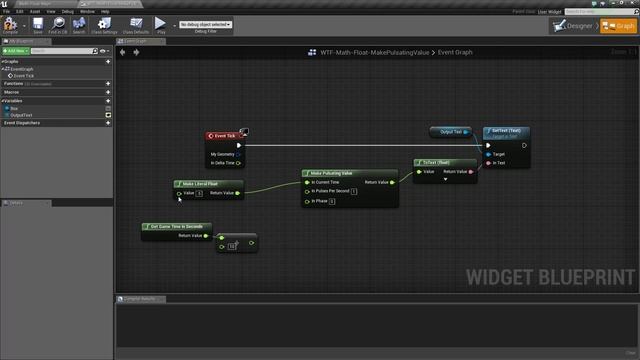
Task: Click the Event Tick execution output pin
Action: (x=239, y=145)
